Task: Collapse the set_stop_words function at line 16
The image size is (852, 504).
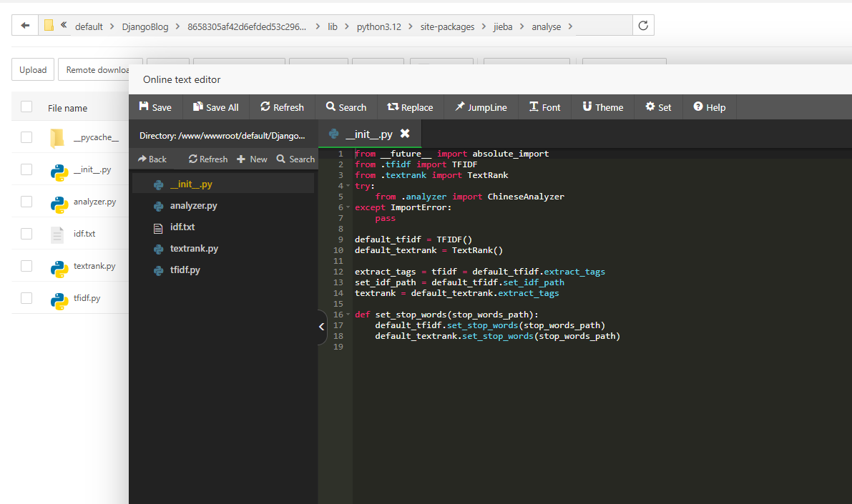Action: [x=348, y=315]
